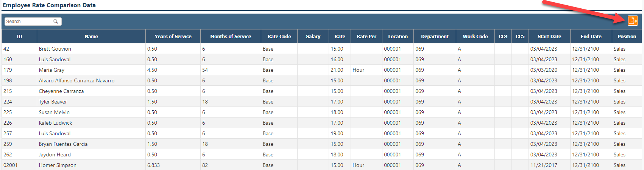Click Homer Simpson's 6.833 years value
This screenshot has height=170, width=644.
pyautogui.click(x=153, y=165)
